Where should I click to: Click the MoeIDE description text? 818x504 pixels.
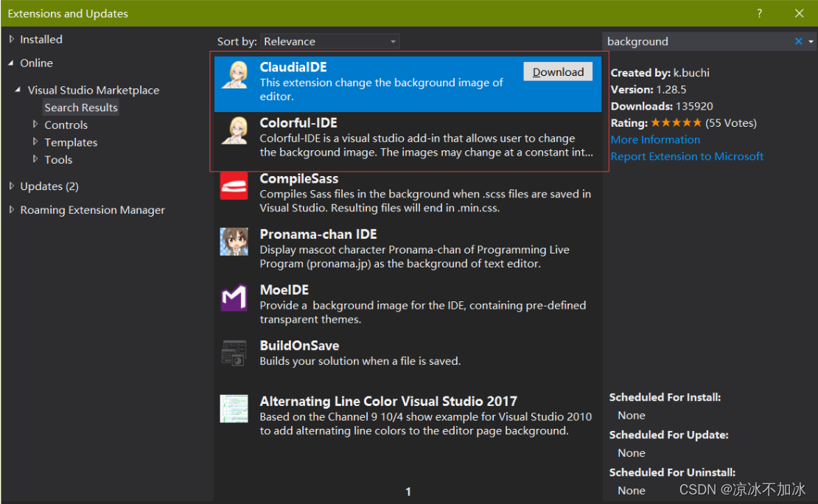(422, 312)
